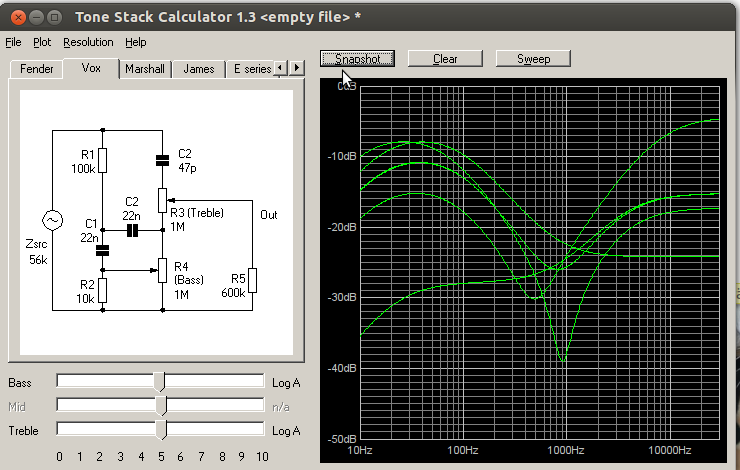Click the Log A label beside Bass
The width and height of the screenshot is (740, 470).
(x=286, y=383)
